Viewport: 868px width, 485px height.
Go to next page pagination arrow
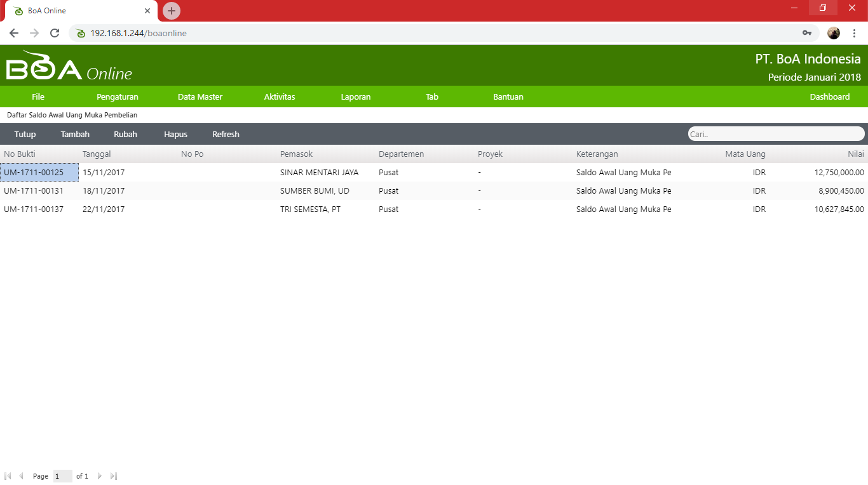pos(100,476)
